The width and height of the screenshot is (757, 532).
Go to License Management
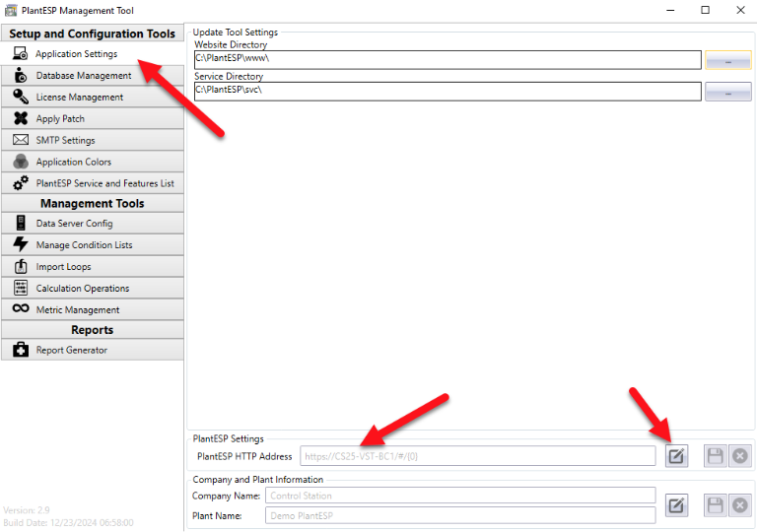pyautogui.click(x=93, y=97)
